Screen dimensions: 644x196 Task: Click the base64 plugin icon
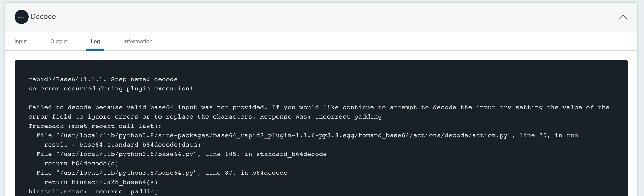tap(21, 17)
